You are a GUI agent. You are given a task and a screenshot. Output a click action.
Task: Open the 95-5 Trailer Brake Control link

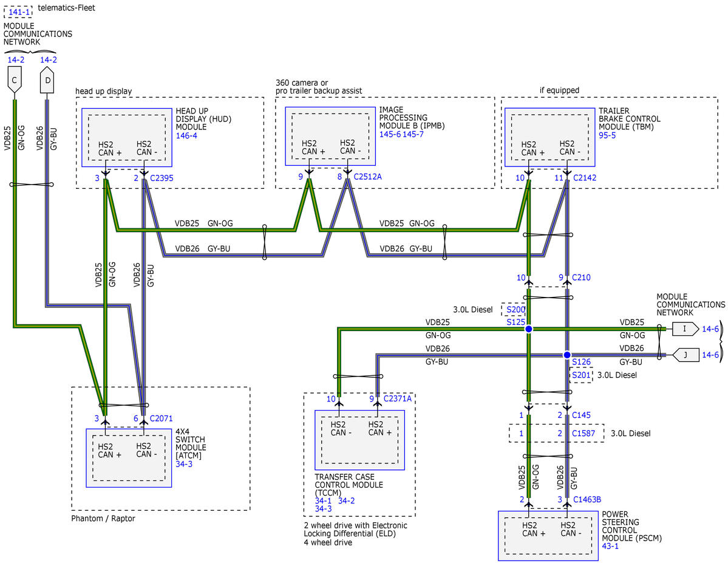[608, 135]
